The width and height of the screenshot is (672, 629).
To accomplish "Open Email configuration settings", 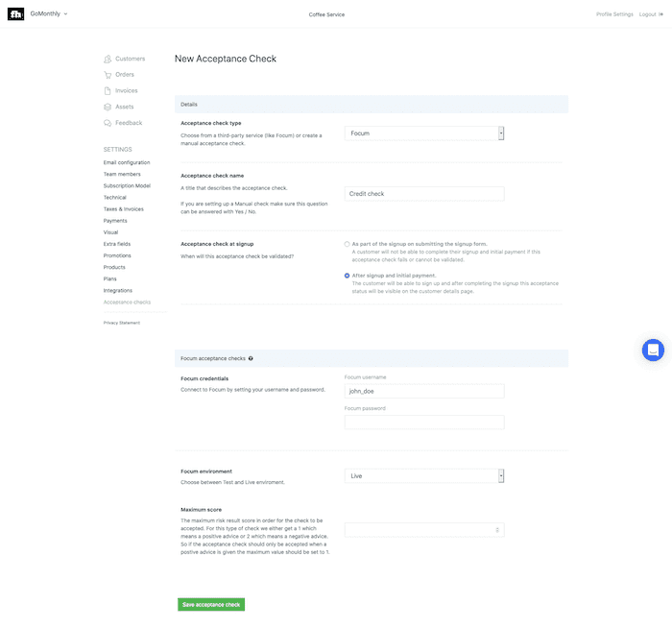I will click(x=127, y=162).
